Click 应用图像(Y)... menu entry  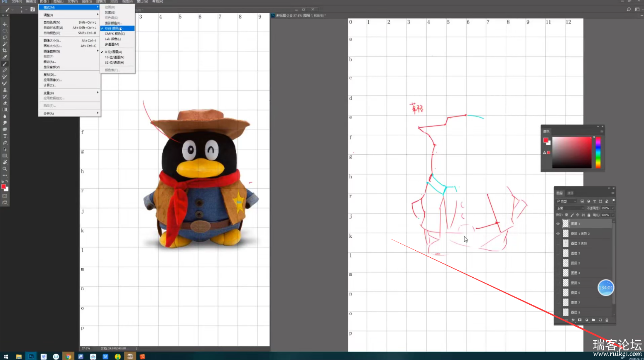69,80
